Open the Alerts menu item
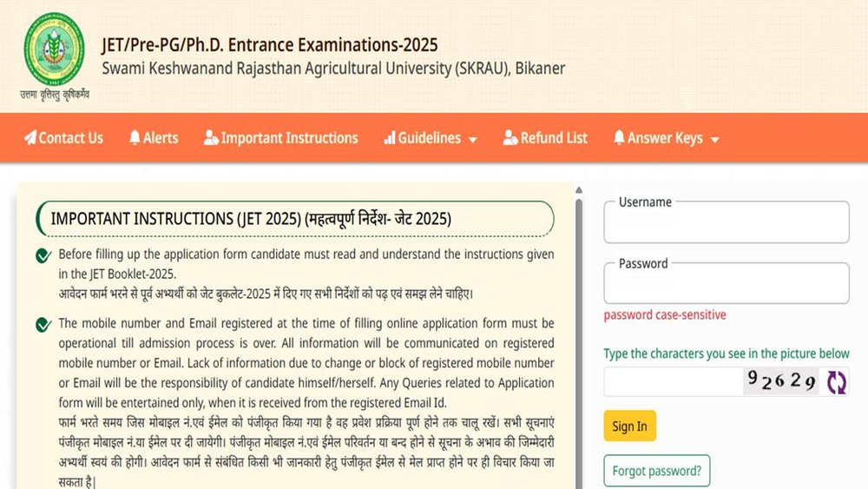The height and width of the screenshot is (489, 868). tap(154, 138)
